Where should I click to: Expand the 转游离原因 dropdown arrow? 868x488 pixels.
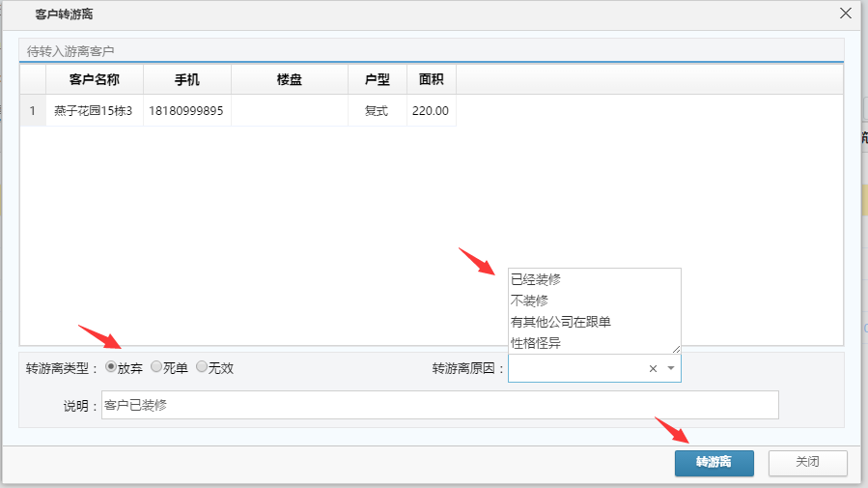[x=671, y=368]
